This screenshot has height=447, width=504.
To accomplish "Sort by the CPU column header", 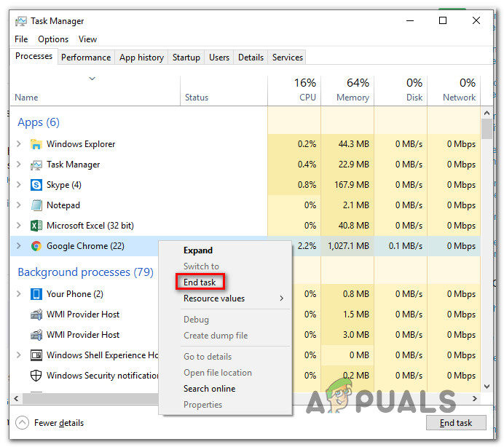I will tap(294, 90).
